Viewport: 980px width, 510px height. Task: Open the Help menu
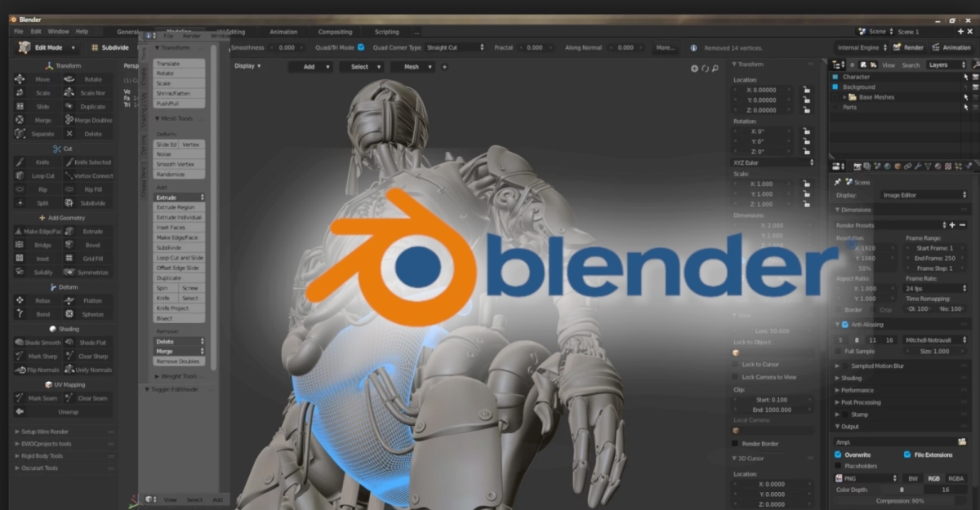pos(82,31)
